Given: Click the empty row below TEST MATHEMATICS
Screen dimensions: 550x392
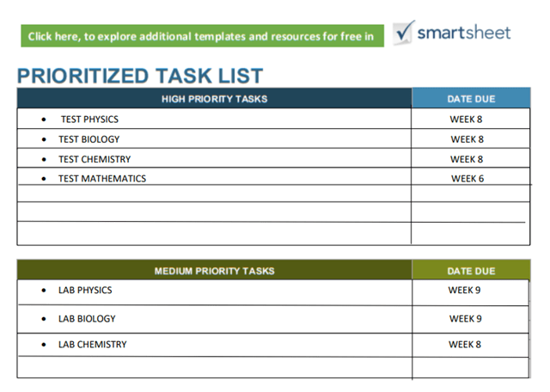Looking at the screenshot, I should coord(214,194).
